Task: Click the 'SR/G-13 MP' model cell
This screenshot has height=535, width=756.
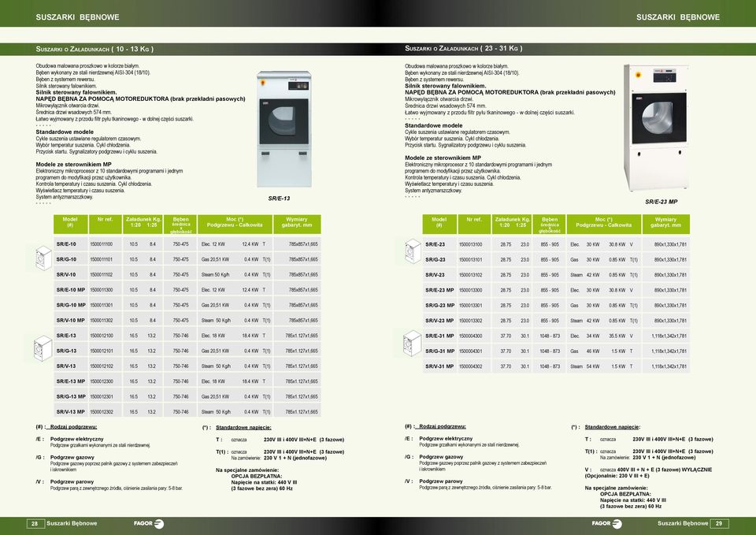Action: tap(71, 396)
